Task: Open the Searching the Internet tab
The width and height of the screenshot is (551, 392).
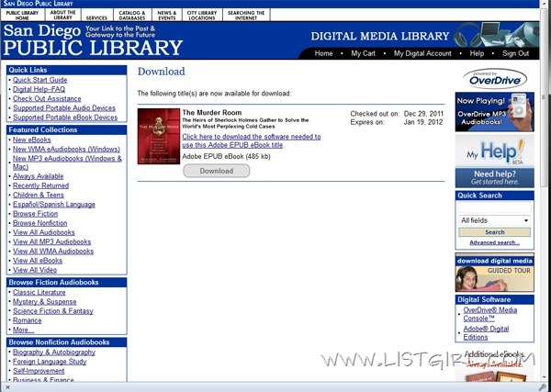Action: click(246, 15)
